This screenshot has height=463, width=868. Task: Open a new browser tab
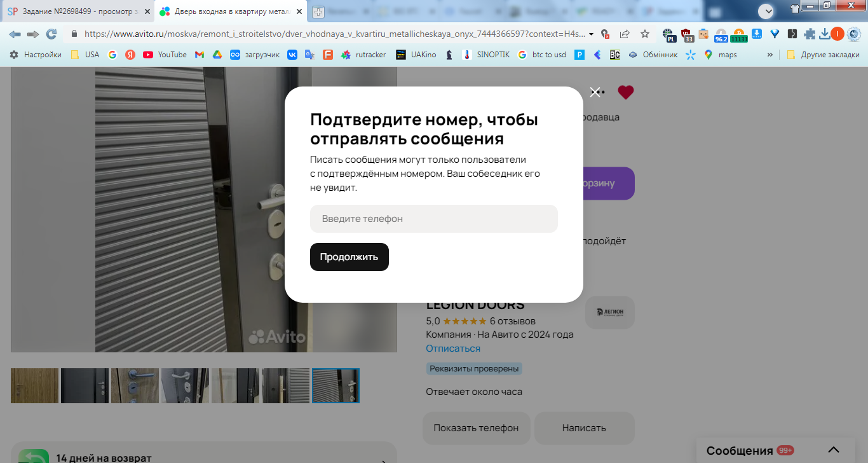318,11
